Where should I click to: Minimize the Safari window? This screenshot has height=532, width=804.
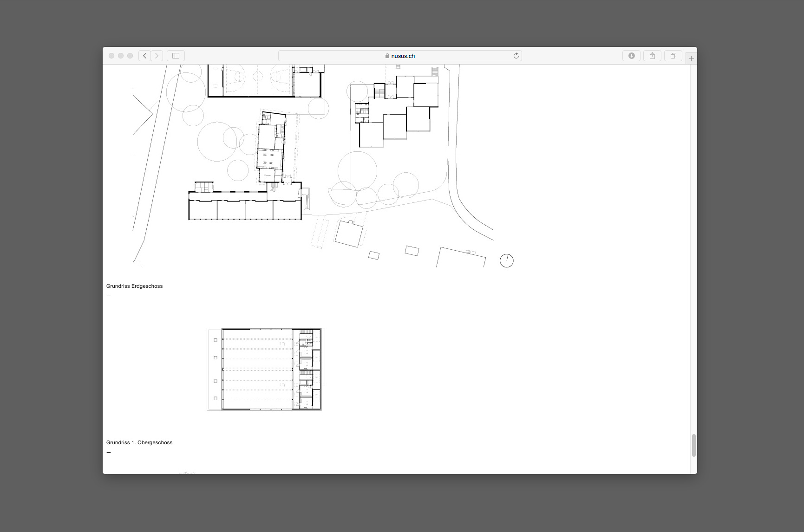pyautogui.click(x=121, y=56)
